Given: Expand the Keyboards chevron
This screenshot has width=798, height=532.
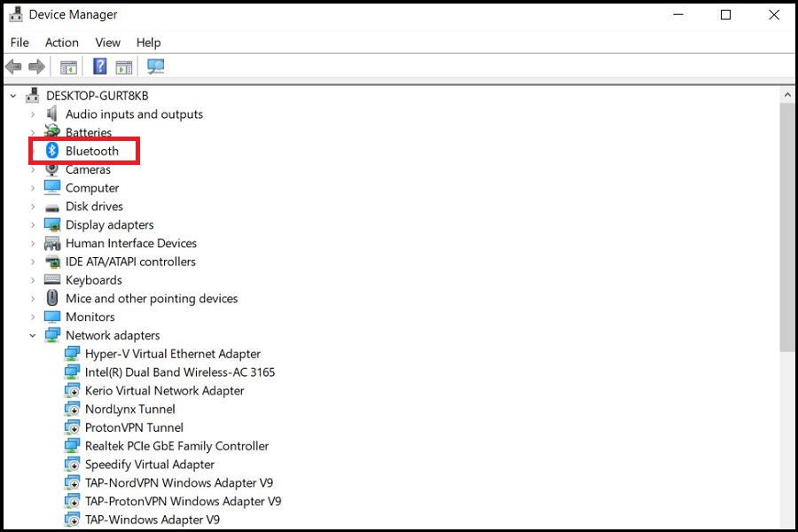Looking at the screenshot, I should pos(33,280).
